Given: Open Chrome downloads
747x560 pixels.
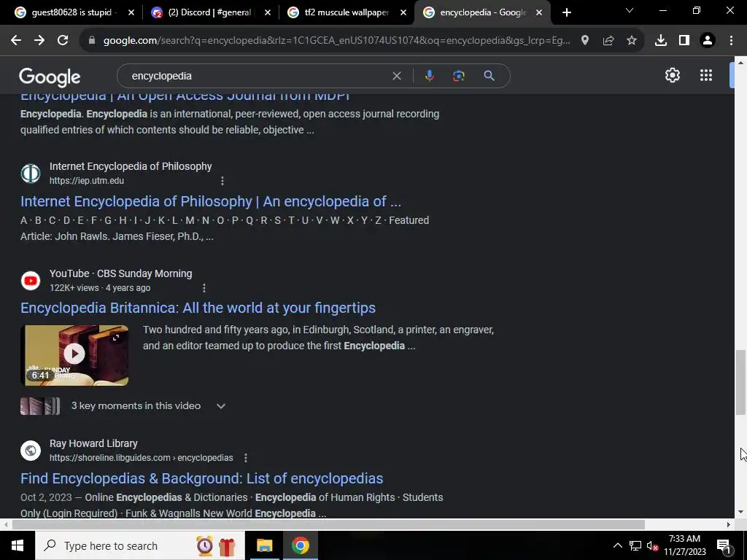Looking at the screenshot, I should click(x=661, y=41).
